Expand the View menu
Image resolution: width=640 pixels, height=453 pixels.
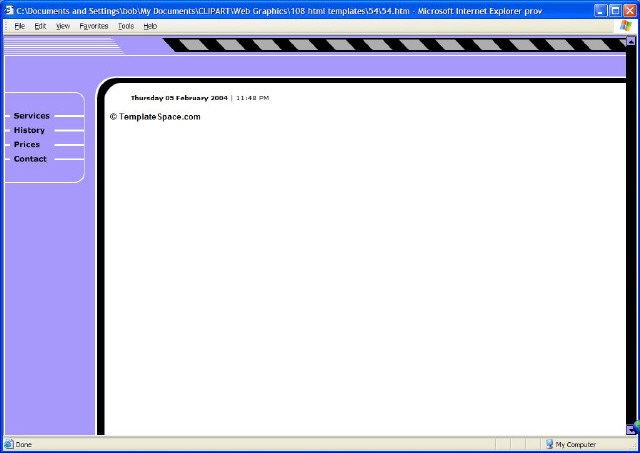pyautogui.click(x=63, y=26)
